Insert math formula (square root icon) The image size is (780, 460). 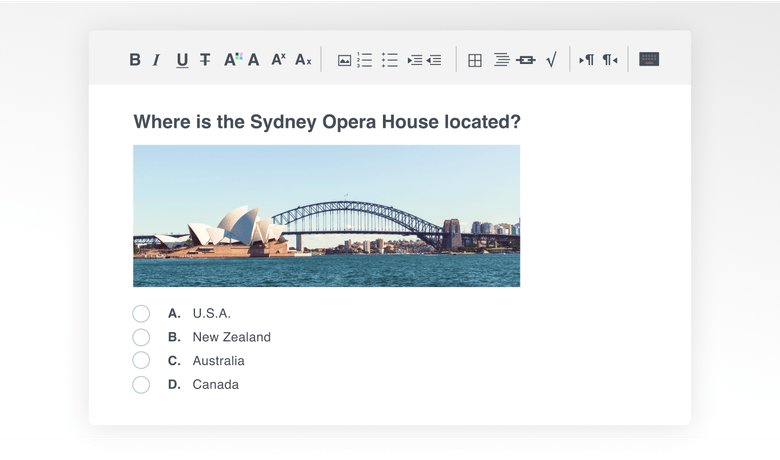click(552, 60)
